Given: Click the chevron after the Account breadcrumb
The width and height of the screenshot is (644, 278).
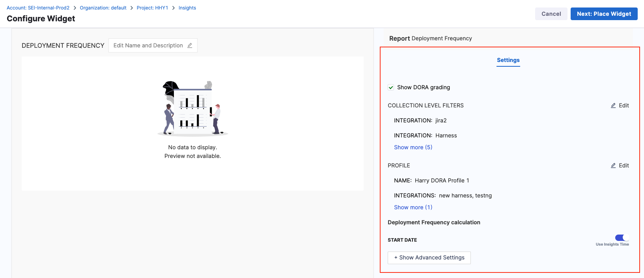Looking at the screenshot, I should (x=75, y=8).
